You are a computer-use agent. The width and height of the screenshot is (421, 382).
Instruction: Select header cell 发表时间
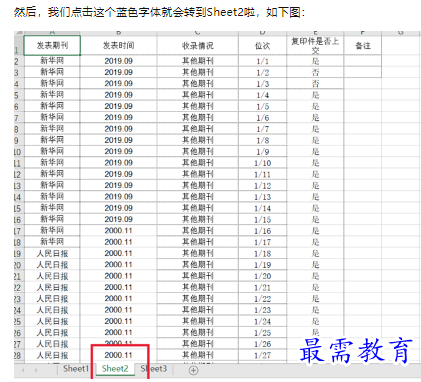pyautogui.click(x=118, y=45)
